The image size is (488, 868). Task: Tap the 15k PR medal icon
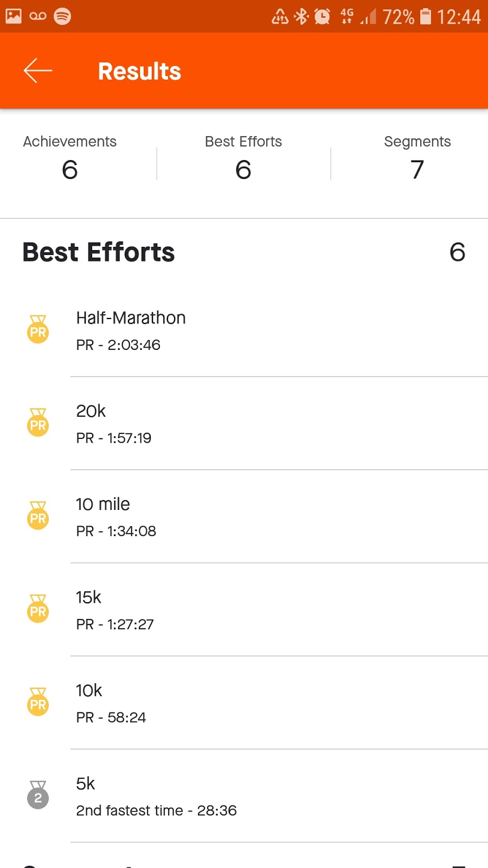38,609
